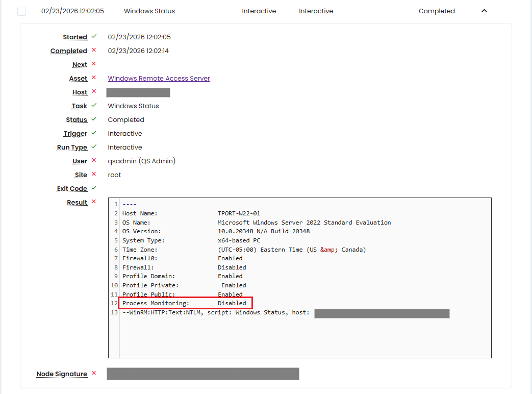Click the Run Type field label

pyautogui.click(x=72, y=147)
